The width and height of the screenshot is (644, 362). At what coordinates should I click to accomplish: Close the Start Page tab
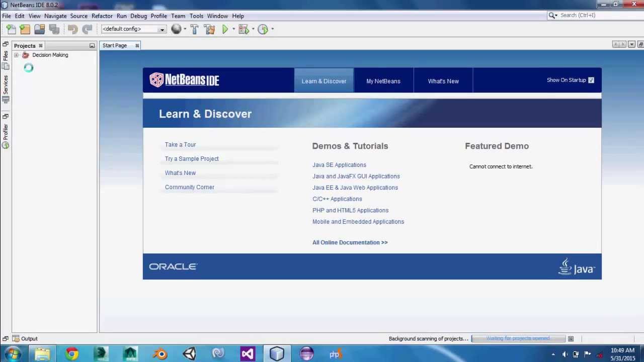[x=137, y=46]
